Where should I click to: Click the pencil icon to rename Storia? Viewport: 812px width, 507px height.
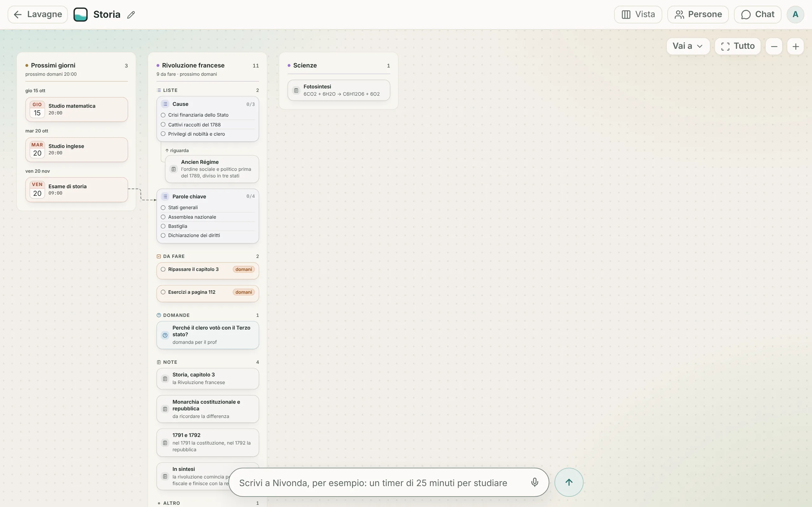131,15
